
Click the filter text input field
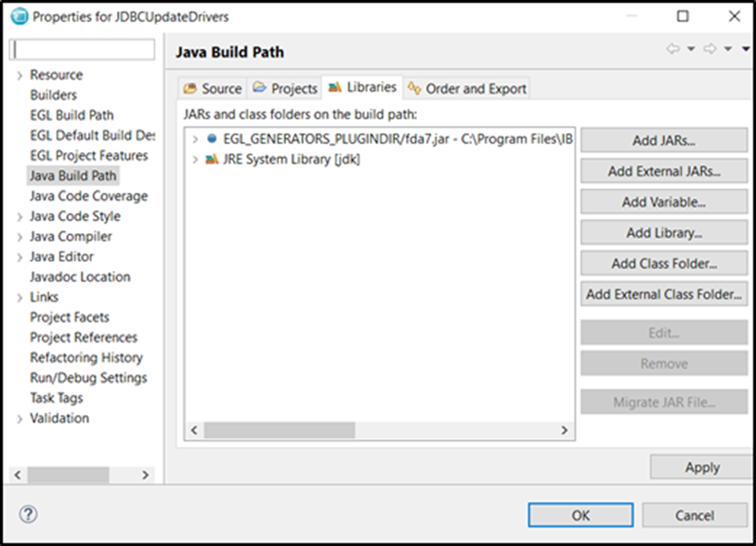click(83, 49)
